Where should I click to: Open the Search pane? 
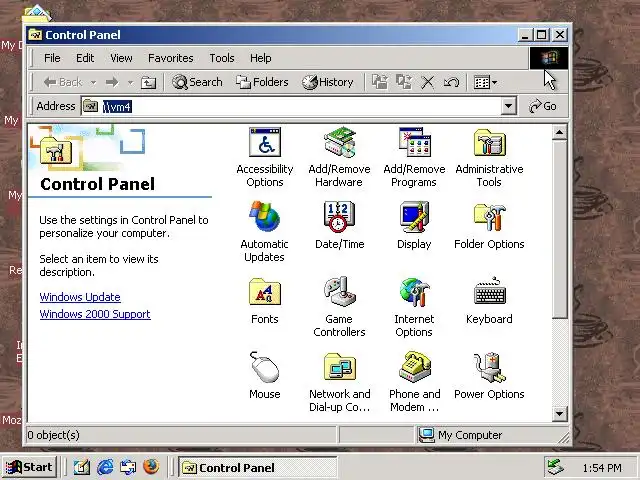click(197, 82)
